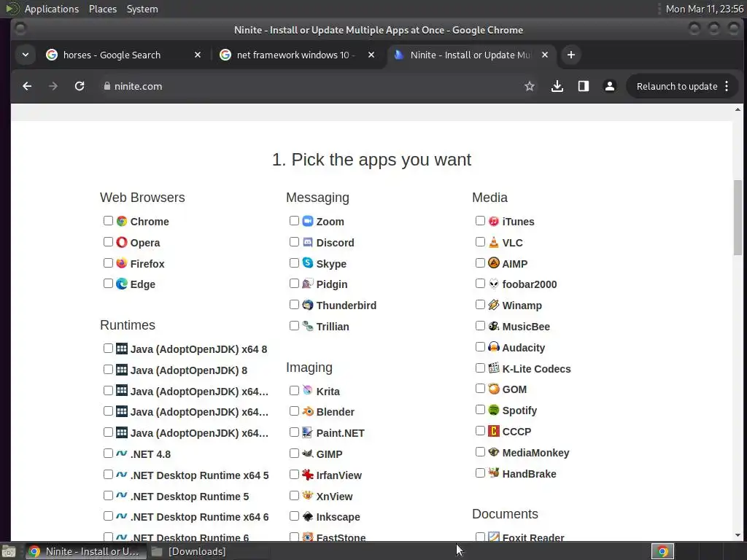The height and width of the screenshot is (560, 747).
Task: Click the page vertical scrollbar thumb
Action: 738,217
